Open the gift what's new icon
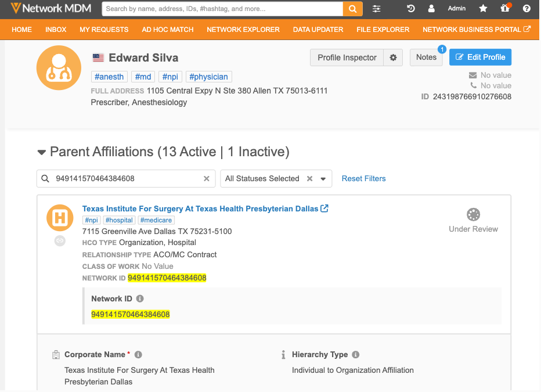The width and height of the screenshot is (541, 392). [x=505, y=8]
